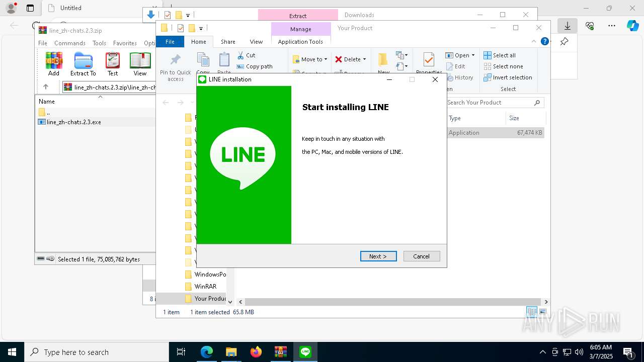Open the browser Downloads icon

point(568,26)
